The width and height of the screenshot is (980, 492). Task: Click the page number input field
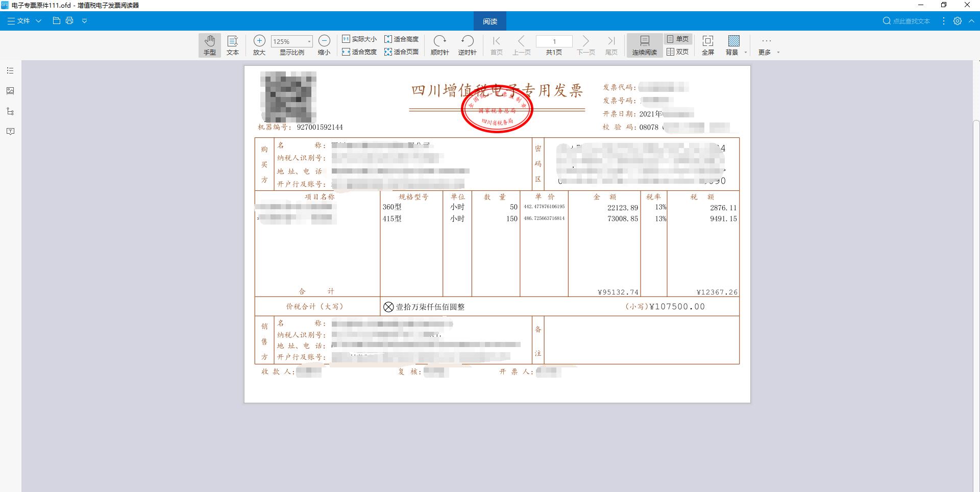(x=554, y=41)
